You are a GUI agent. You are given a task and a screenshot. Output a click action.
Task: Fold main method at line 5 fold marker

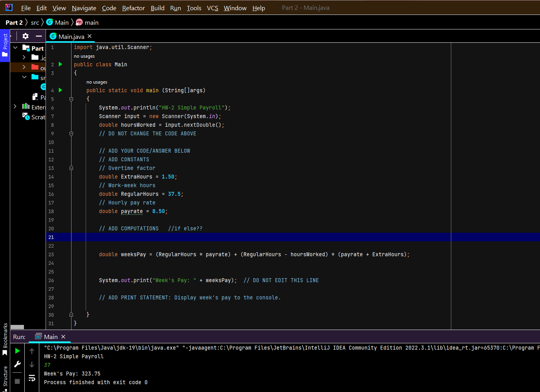pos(71,99)
